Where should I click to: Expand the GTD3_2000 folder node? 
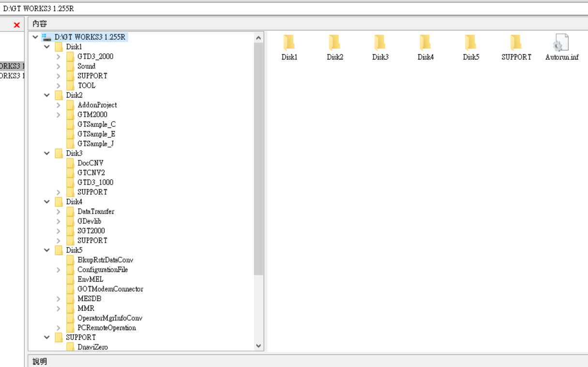coord(59,57)
